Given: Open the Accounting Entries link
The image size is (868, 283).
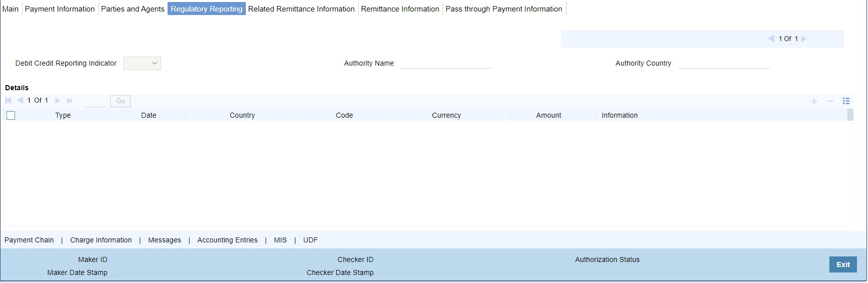Looking at the screenshot, I should pyautogui.click(x=227, y=240).
